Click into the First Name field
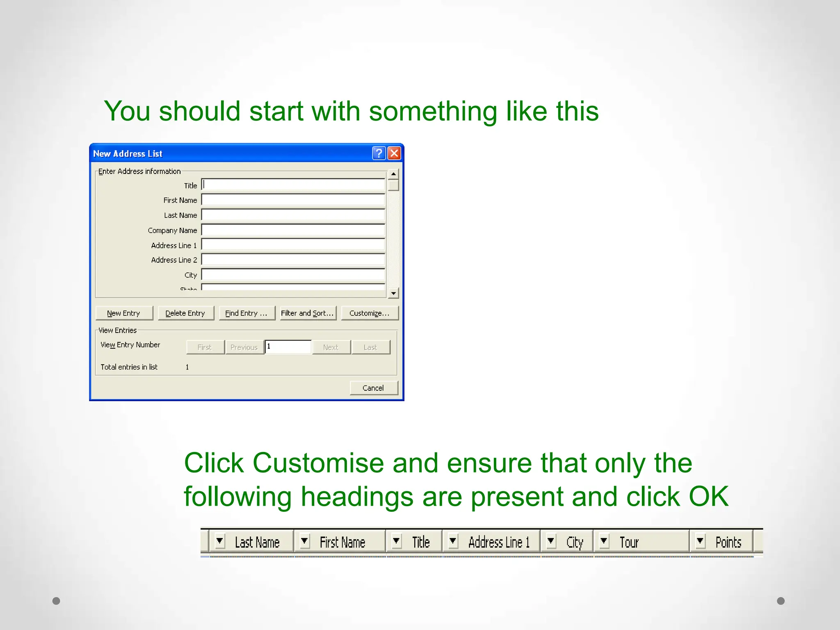This screenshot has height=630, width=840. 293,200
